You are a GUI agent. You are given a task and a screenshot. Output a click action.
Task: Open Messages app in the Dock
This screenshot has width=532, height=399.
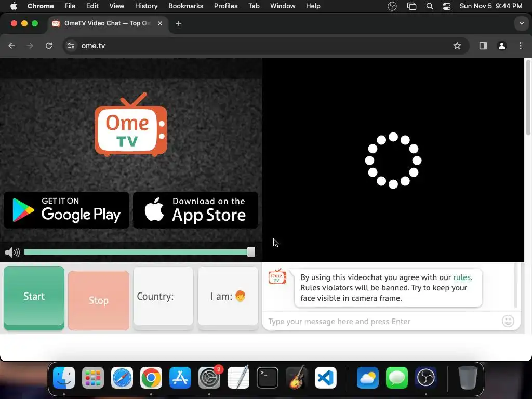pyautogui.click(x=396, y=378)
